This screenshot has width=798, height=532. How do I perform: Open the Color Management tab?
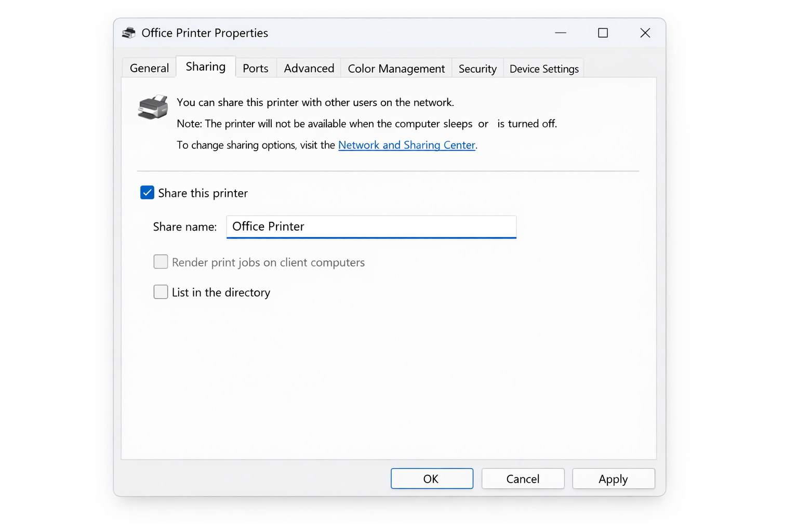tap(395, 68)
